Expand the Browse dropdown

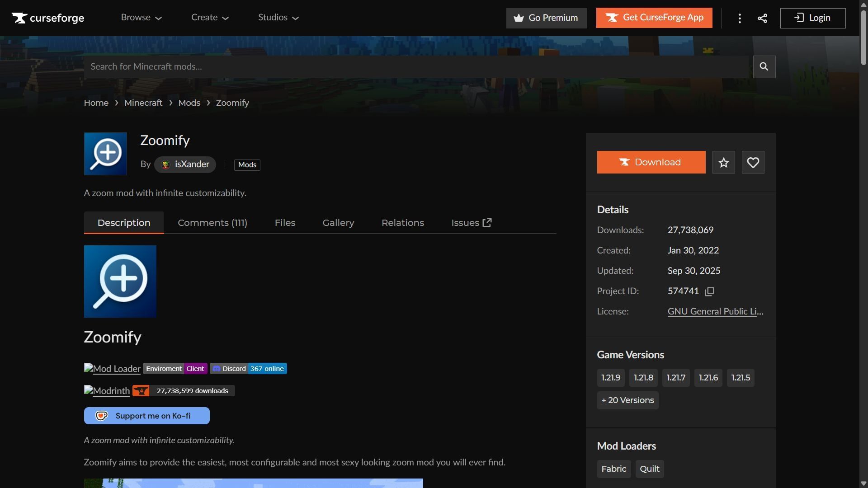pos(141,18)
